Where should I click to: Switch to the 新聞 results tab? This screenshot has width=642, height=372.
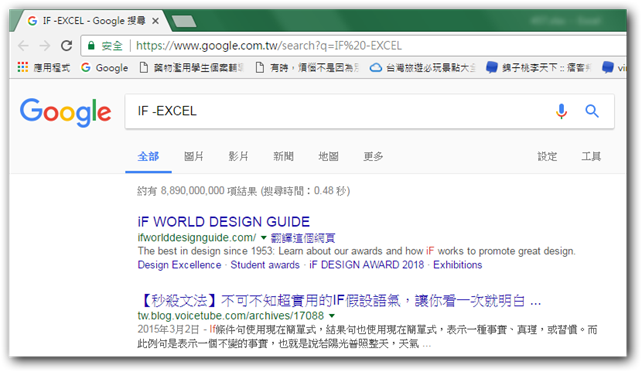(x=283, y=156)
